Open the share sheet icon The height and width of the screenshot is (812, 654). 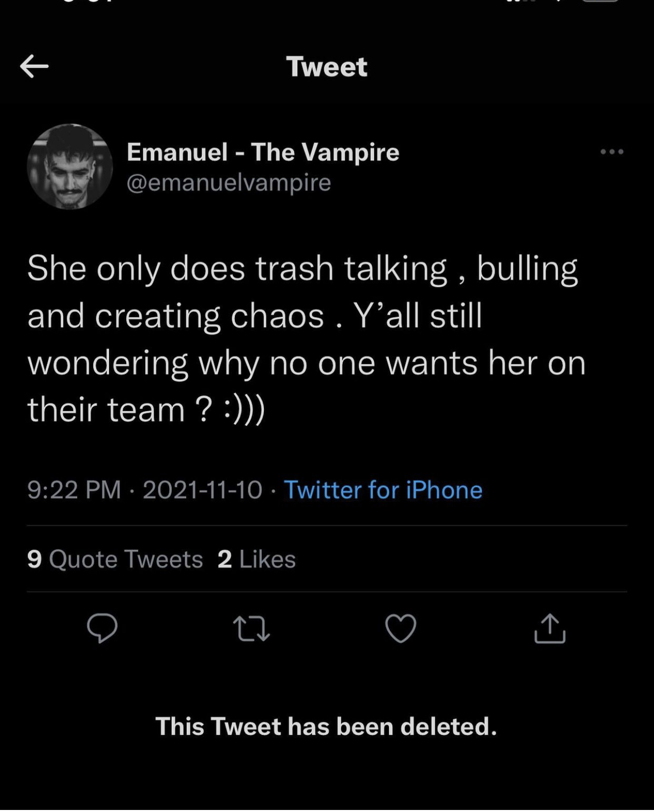(x=550, y=629)
